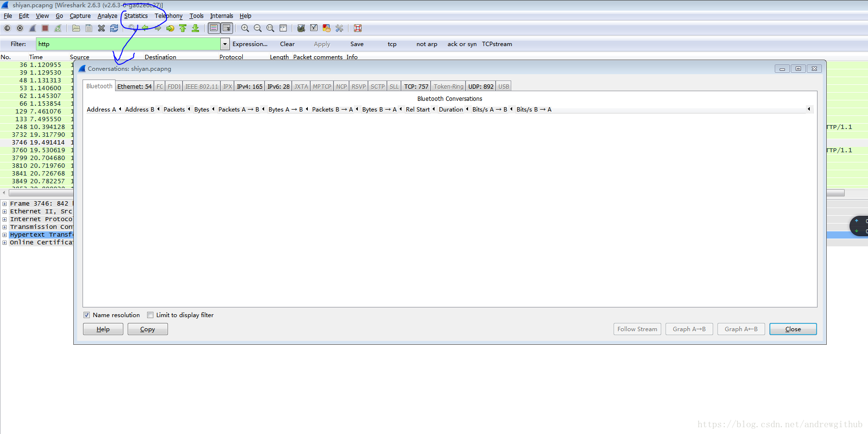This screenshot has height=434, width=868.
Task: Open the Statistics menu
Action: [136, 16]
